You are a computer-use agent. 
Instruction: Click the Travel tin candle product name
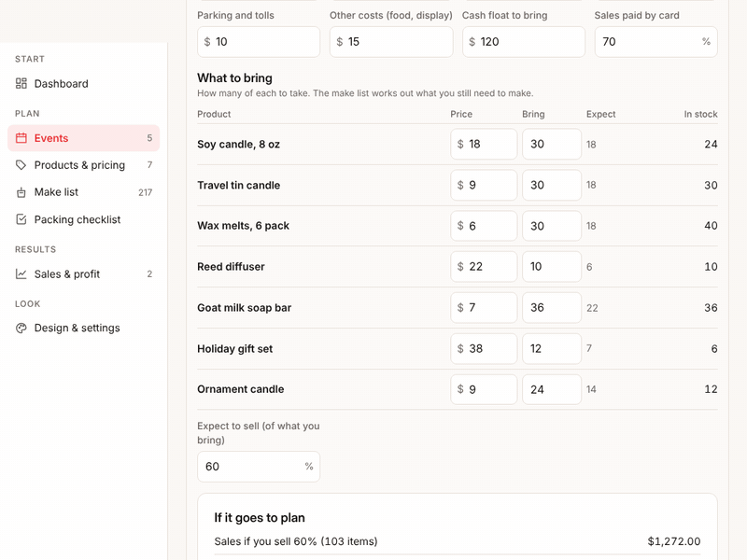coord(239,185)
